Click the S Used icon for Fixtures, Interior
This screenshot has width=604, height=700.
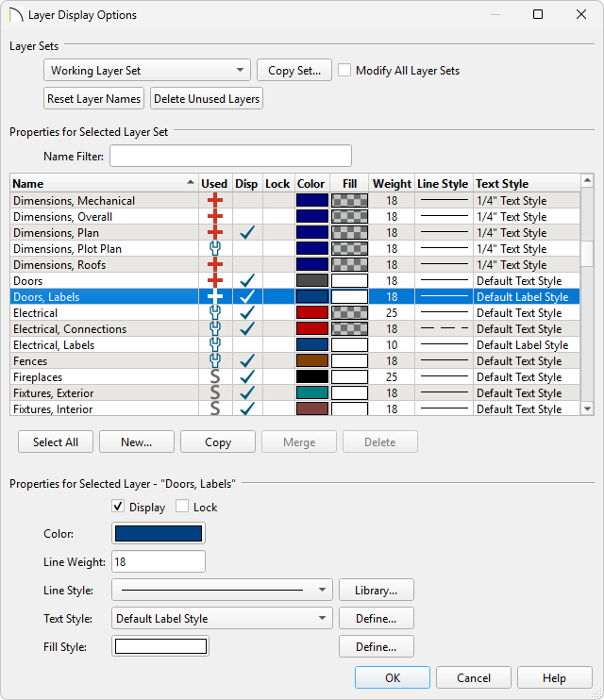click(x=215, y=408)
